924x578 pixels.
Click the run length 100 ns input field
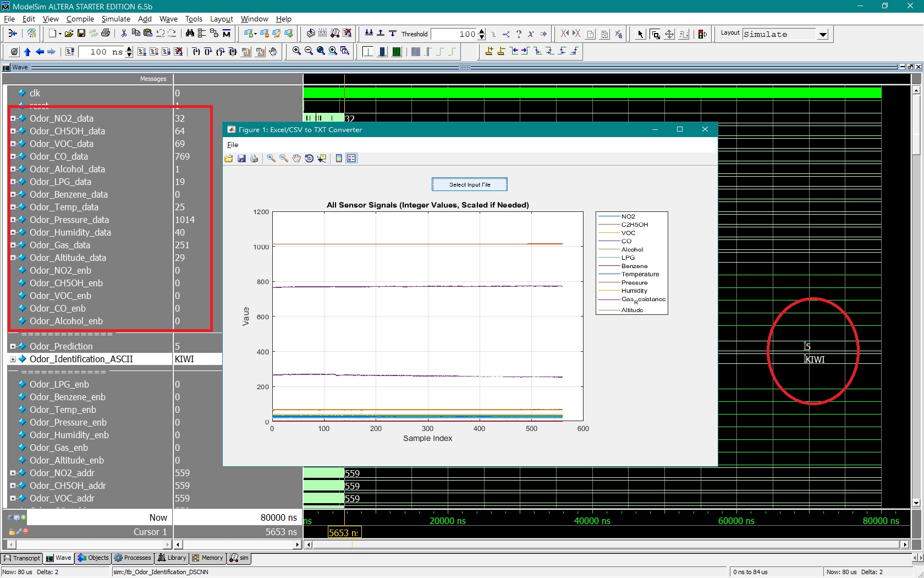(101, 52)
